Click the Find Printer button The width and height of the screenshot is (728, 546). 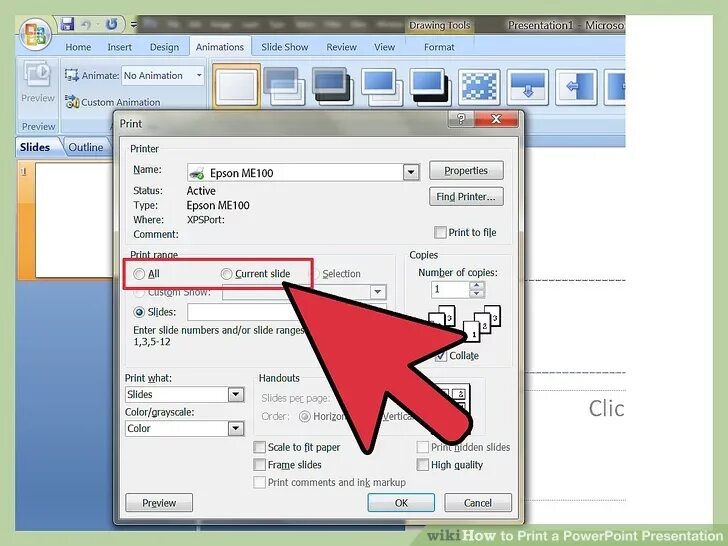tap(466, 196)
